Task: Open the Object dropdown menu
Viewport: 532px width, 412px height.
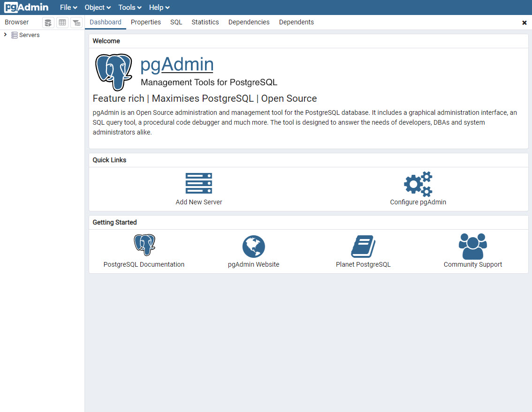Action: (97, 7)
